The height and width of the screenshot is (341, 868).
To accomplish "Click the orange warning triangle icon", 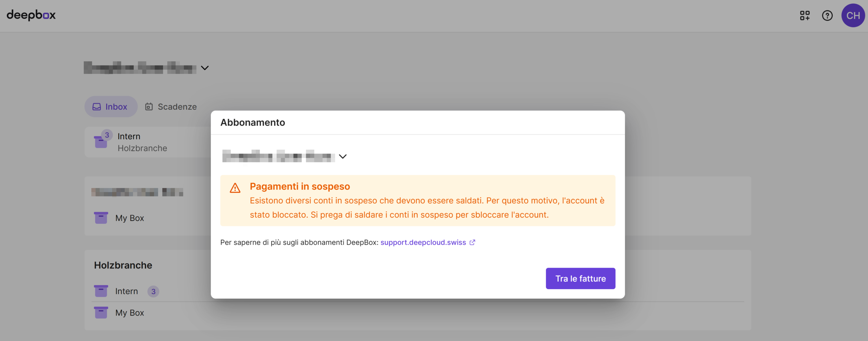I will tap(235, 188).
